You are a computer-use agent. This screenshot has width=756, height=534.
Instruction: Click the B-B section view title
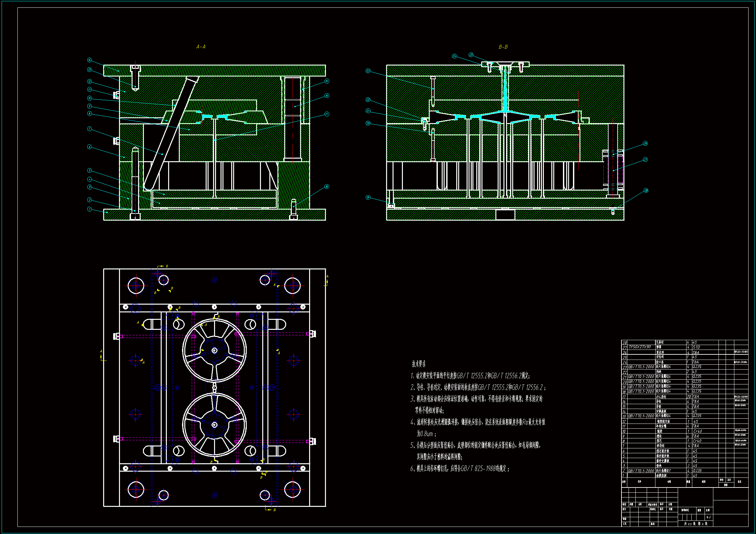pyautogui.click(x=503, y=47)
